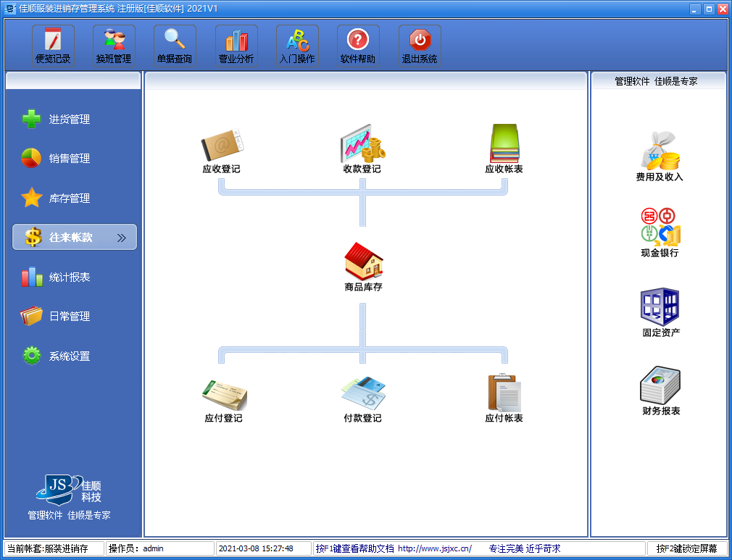Minimize the application window
This screenshot has width=732, height=560.
tap(696, 9)
